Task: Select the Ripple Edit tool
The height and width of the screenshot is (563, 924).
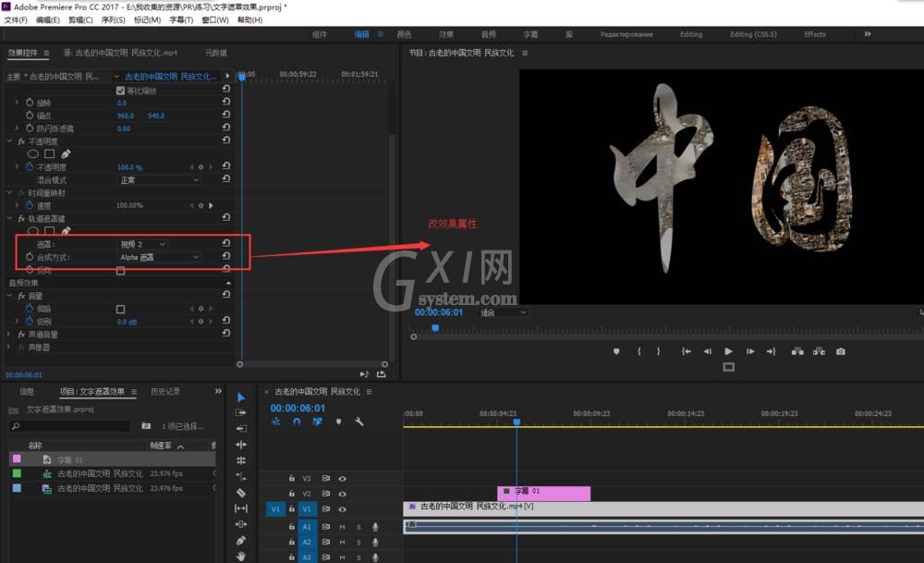Action: coord(241,445)
